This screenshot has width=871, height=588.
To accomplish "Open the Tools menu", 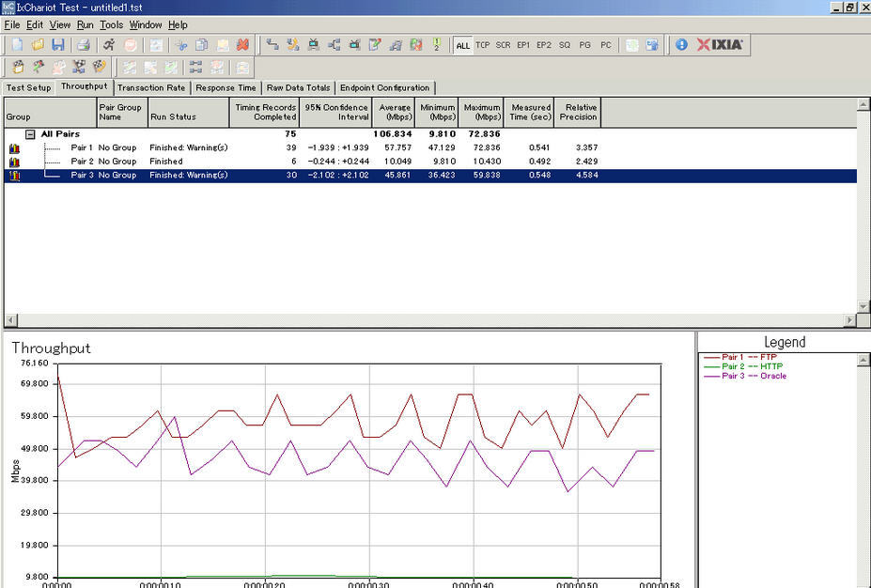I will pos(112,24).
